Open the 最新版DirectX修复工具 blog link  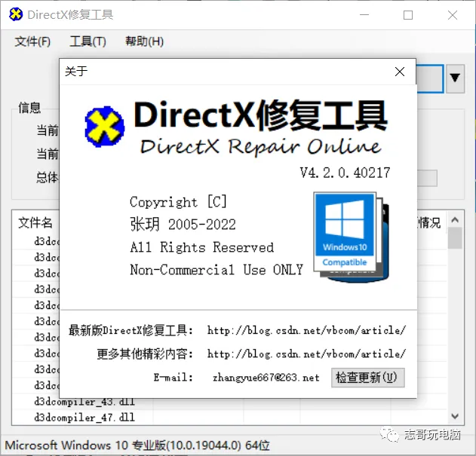306,331
